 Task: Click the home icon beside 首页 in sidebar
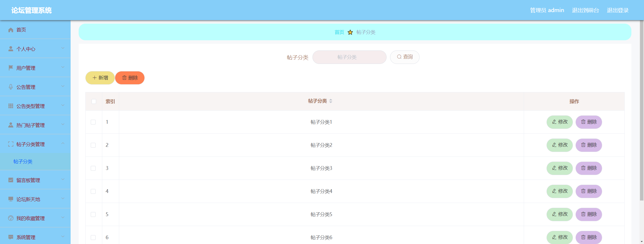11,30
